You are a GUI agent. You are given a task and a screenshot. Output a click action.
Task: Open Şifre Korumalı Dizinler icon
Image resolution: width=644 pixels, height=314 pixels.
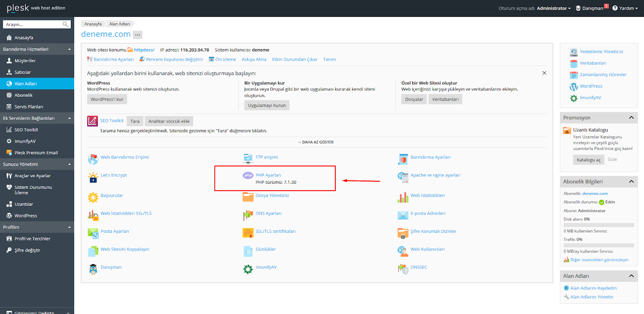click(403, 234)
